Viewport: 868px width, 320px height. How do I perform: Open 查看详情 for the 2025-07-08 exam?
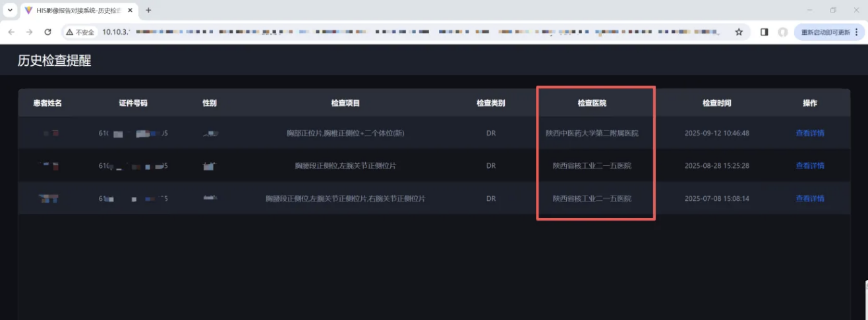[x=809, y=199]
